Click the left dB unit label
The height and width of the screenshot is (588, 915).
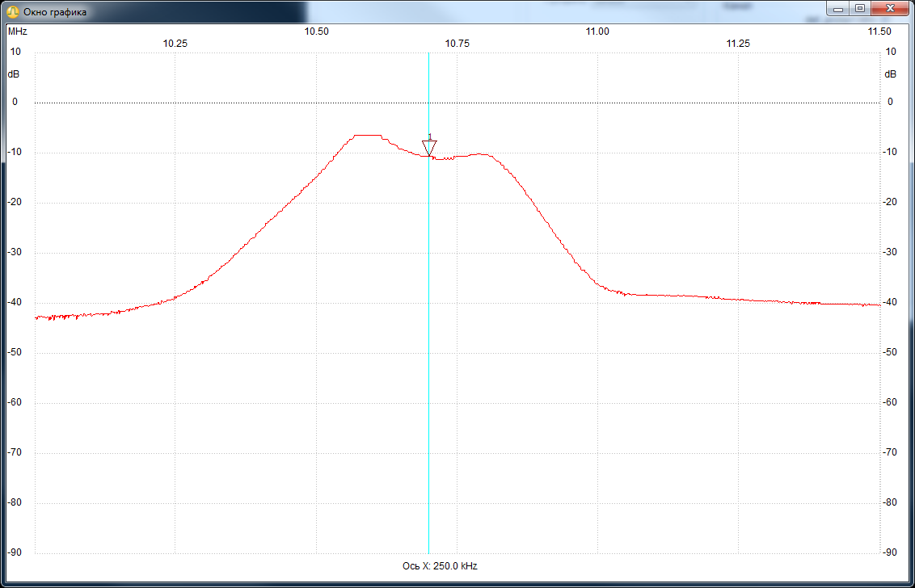tap(14, 74)
